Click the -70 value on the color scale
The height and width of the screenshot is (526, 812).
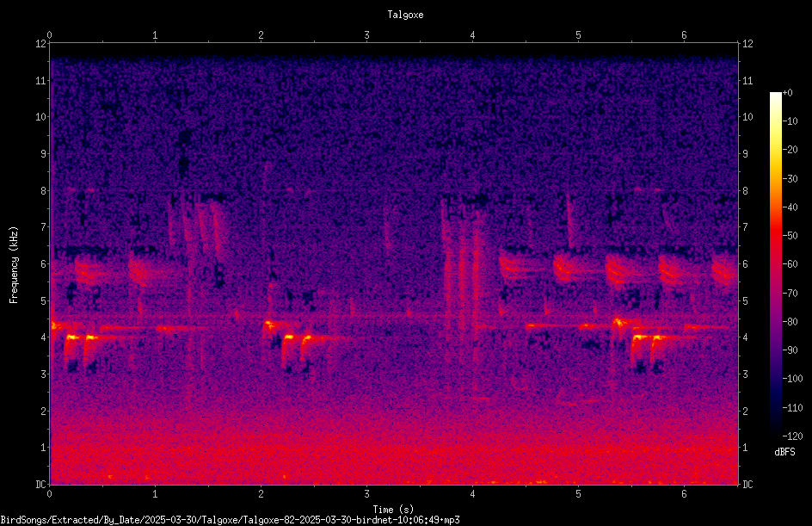pyautogui.click(x=790, y=294)
